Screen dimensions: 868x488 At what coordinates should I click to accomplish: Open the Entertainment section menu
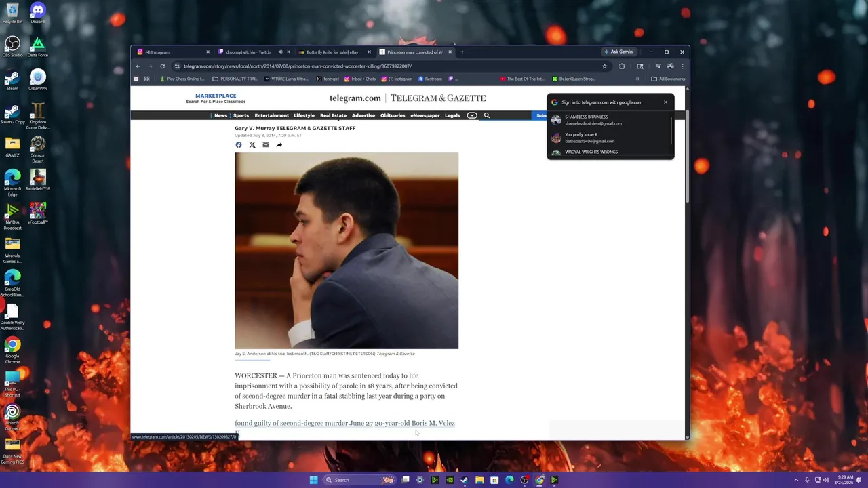pyautogui.click(x=271, y=115)
